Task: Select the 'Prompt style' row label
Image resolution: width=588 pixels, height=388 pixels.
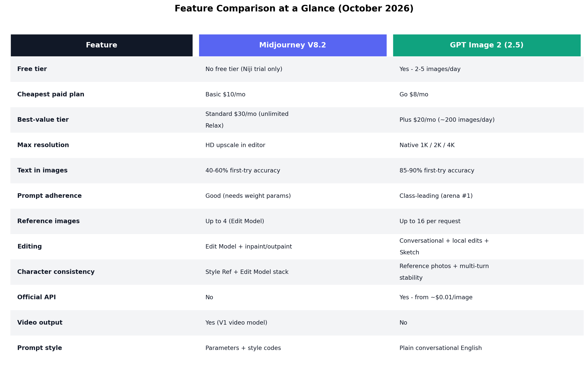Action: [40, 348]
